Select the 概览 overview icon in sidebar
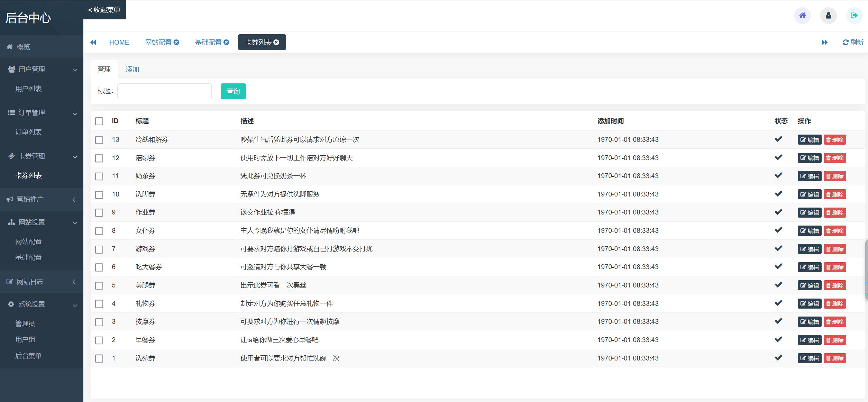The image size is (868, 402). 10,47
